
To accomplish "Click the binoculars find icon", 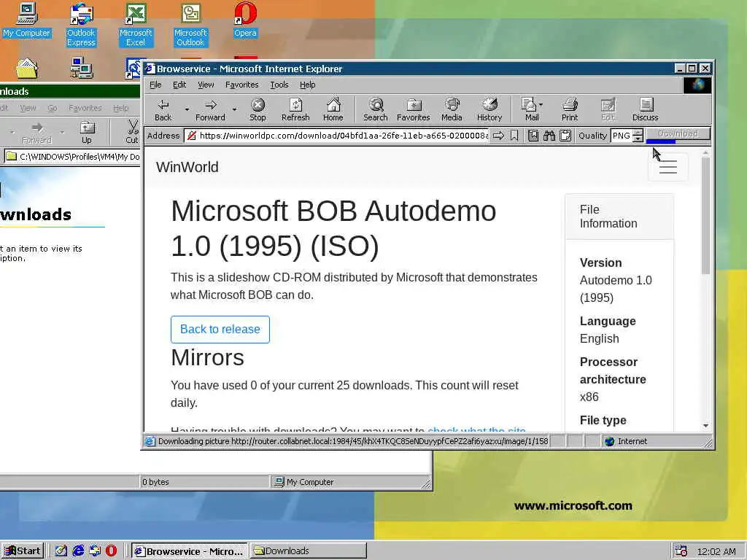I will 549,136.
